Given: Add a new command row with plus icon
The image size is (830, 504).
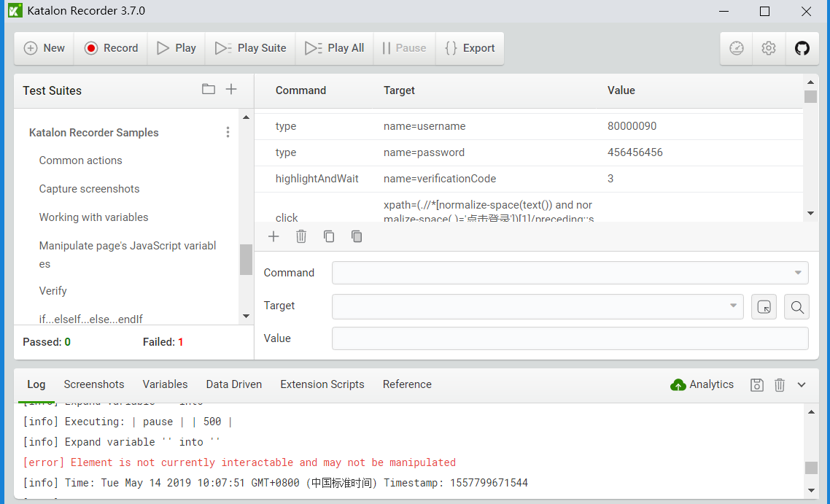Looking at the screenshot, I should [274, 236].
